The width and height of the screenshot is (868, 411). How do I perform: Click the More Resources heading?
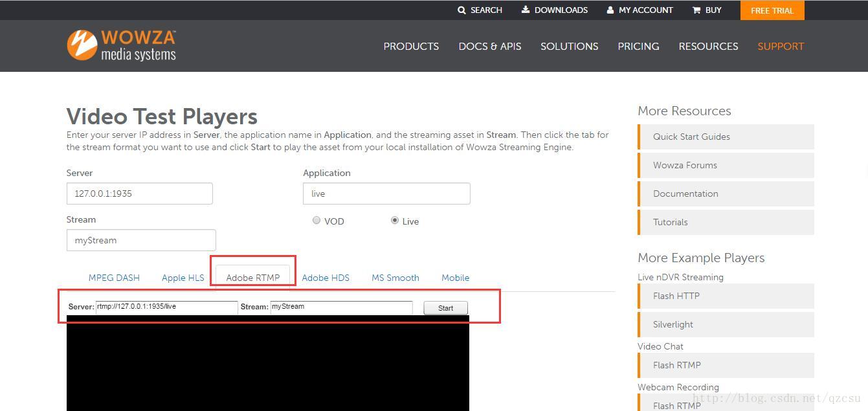[684, 111]
